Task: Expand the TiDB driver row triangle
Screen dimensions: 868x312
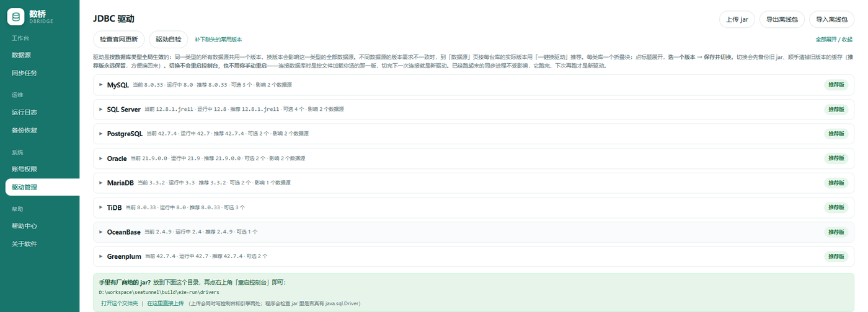Action: (x=101, y=207)
